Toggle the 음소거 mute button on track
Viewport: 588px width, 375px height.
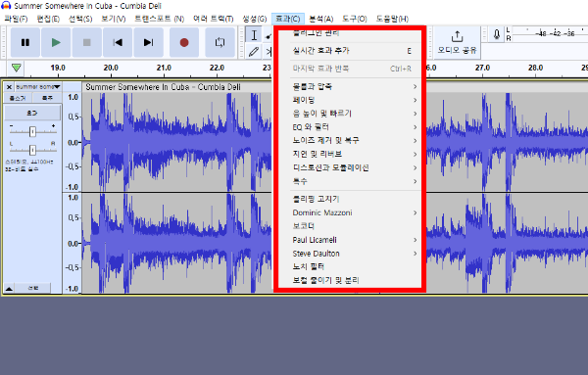(x=18, y=98)
